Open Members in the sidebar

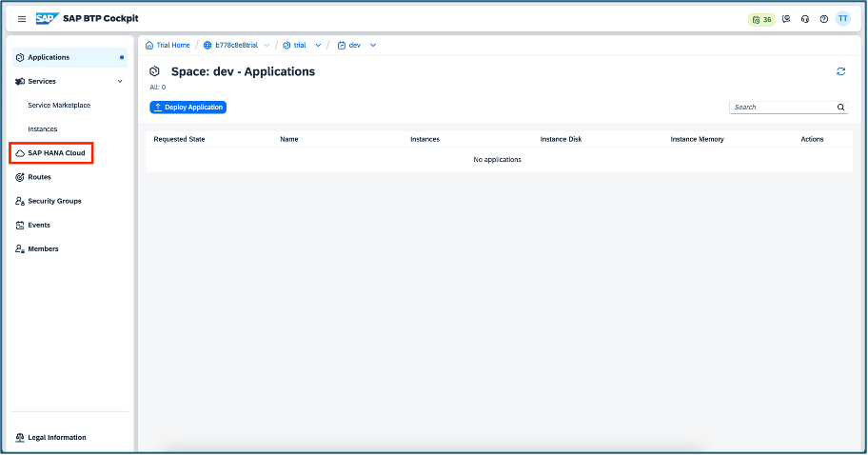(x=43, y=249)
